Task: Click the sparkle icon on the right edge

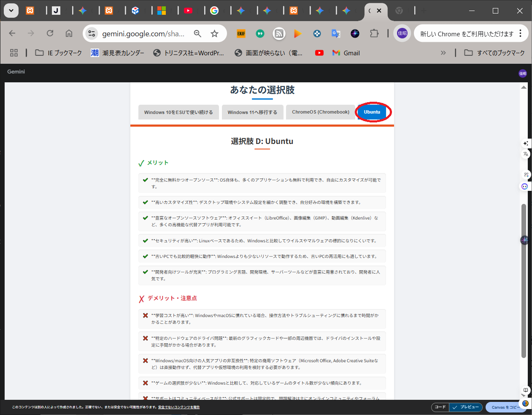Action: 526,144
